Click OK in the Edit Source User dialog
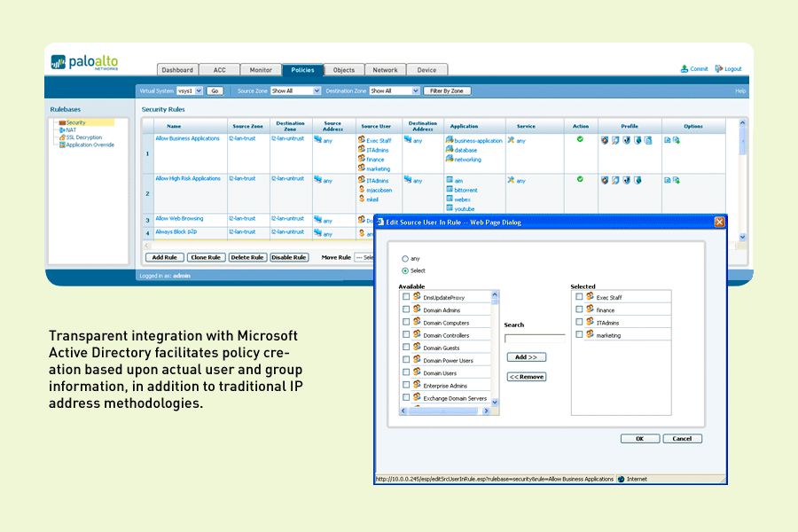The image size is (798, 532). point(639,439)
